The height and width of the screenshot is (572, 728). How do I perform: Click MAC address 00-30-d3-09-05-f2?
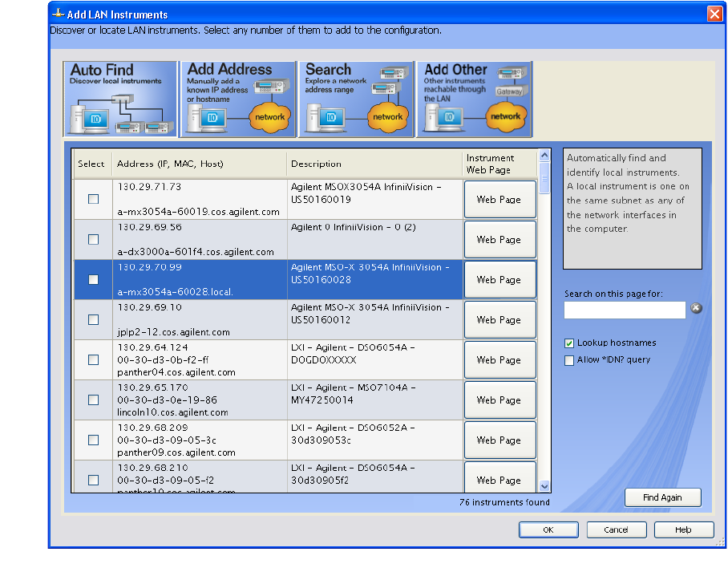(166, 481)
